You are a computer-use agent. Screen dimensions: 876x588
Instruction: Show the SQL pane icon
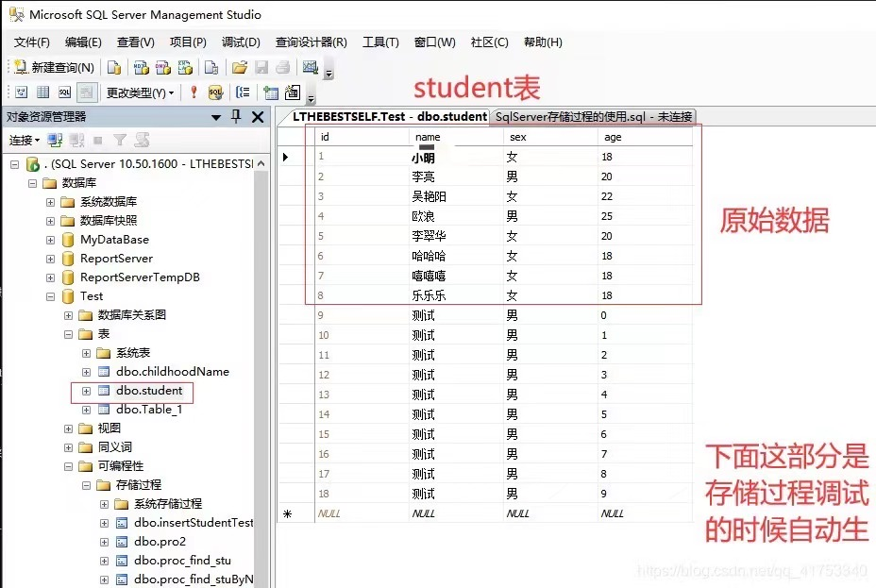[65, 92]
